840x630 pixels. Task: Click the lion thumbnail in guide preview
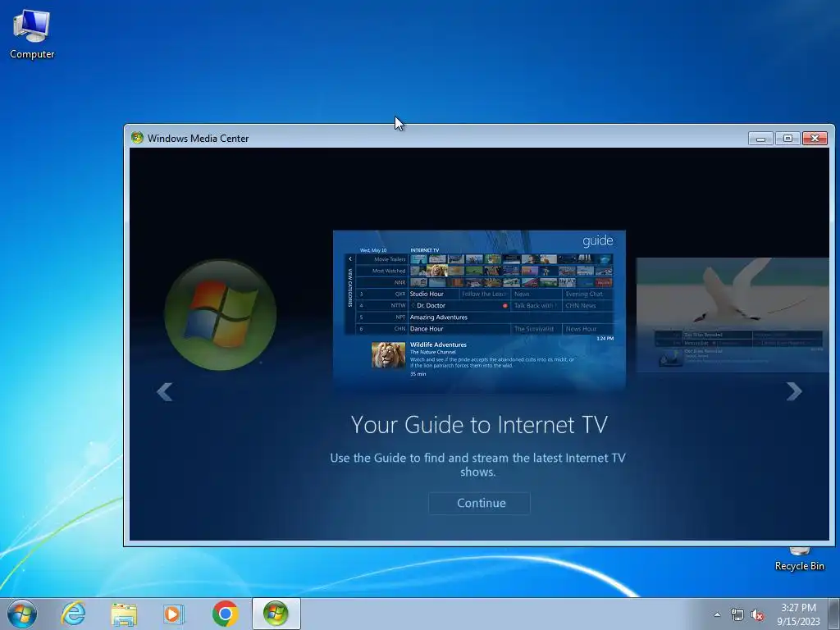click(x=388, y=354)
